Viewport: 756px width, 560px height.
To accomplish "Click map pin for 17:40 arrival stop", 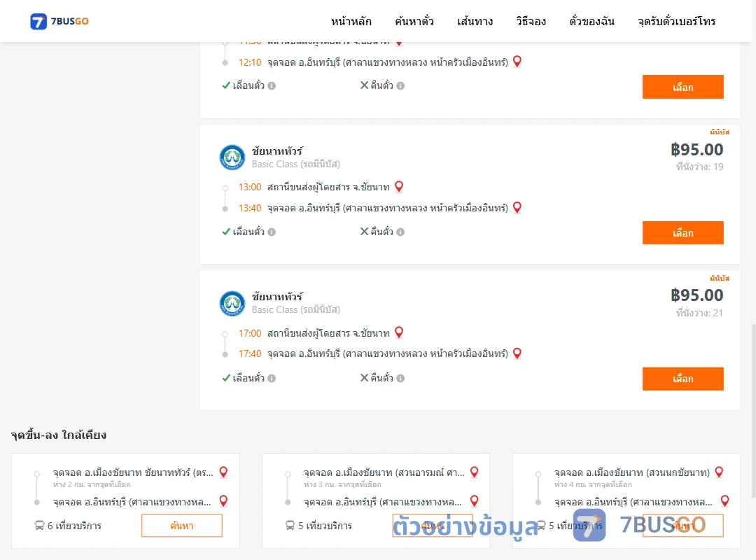I will [517, 353].
